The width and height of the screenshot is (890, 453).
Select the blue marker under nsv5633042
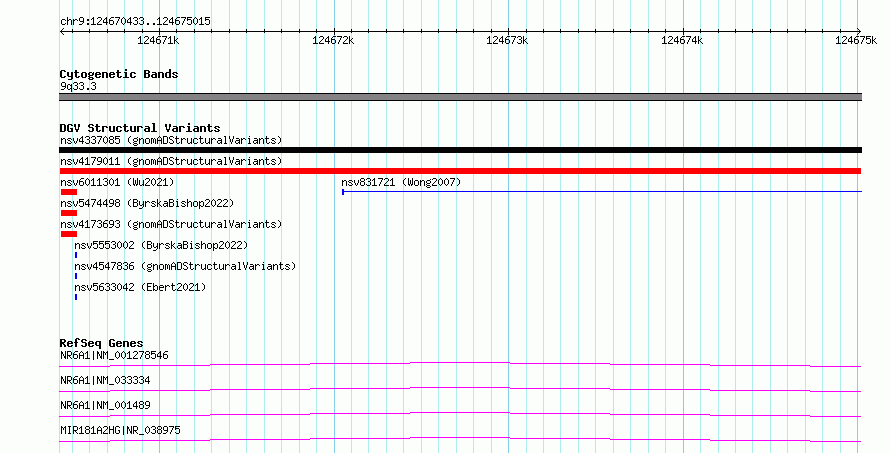(x=76, y=297)
